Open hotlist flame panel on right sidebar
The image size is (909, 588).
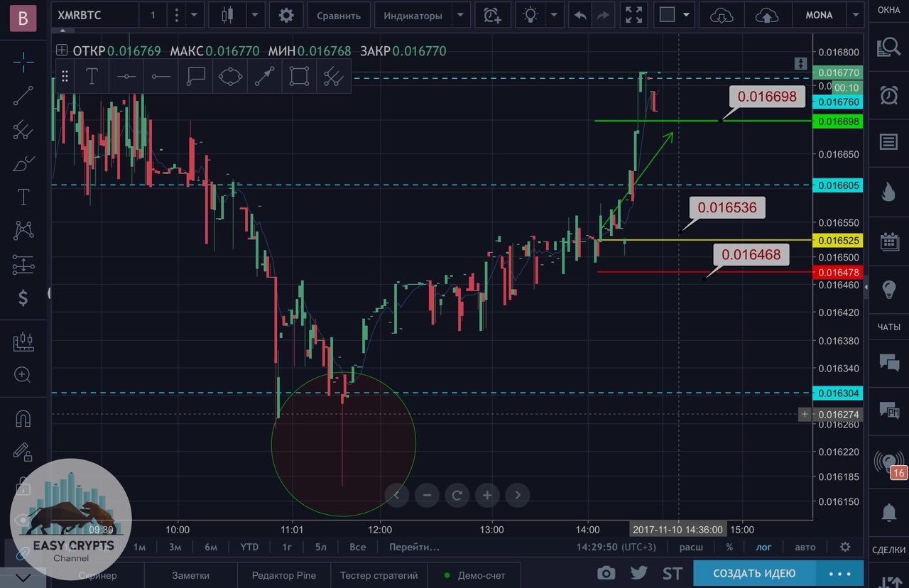(x=888, y=192)
